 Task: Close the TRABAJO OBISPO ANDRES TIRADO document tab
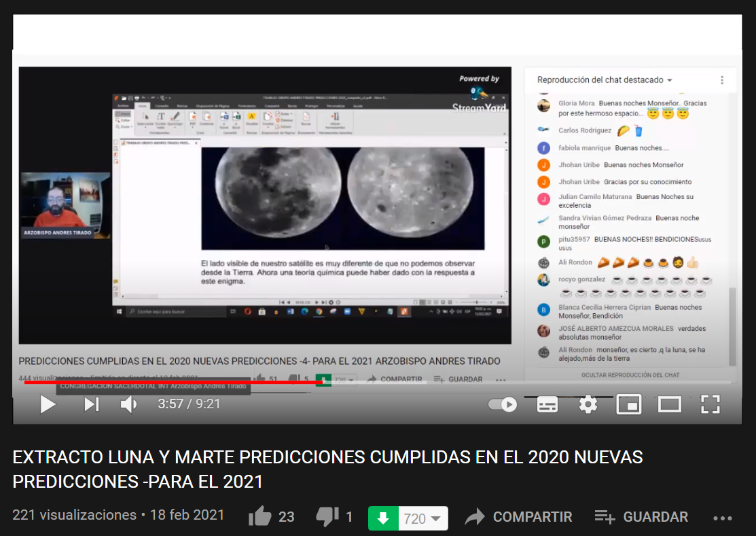tap(196, 143)
